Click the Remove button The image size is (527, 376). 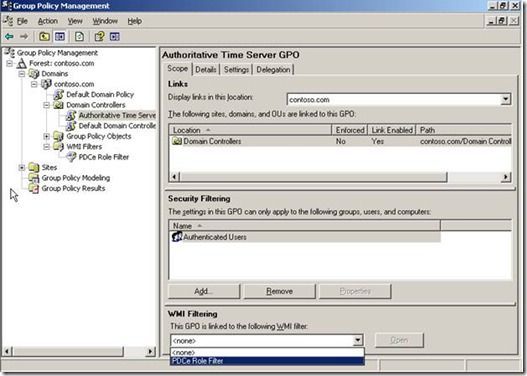click(279, 291)
